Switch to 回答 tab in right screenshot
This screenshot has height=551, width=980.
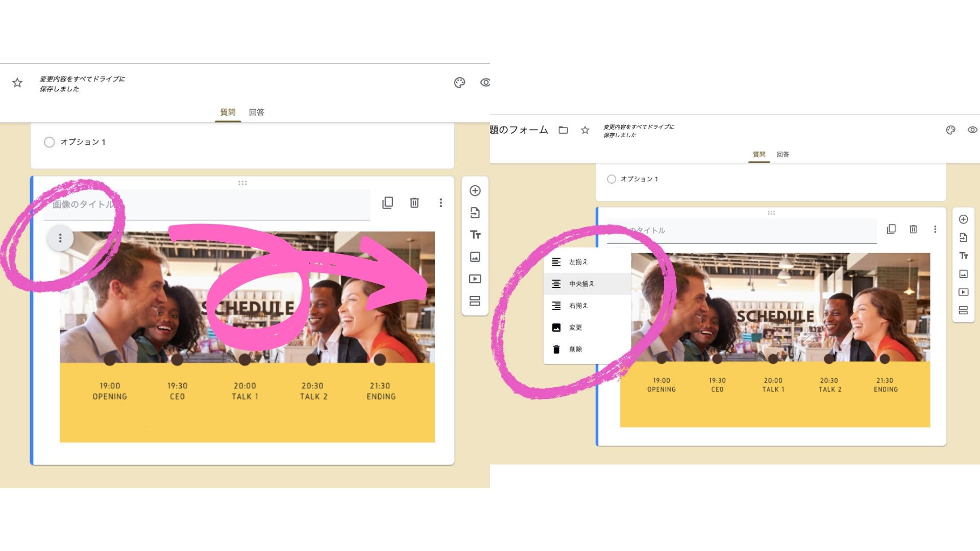(x=782, y=154)
